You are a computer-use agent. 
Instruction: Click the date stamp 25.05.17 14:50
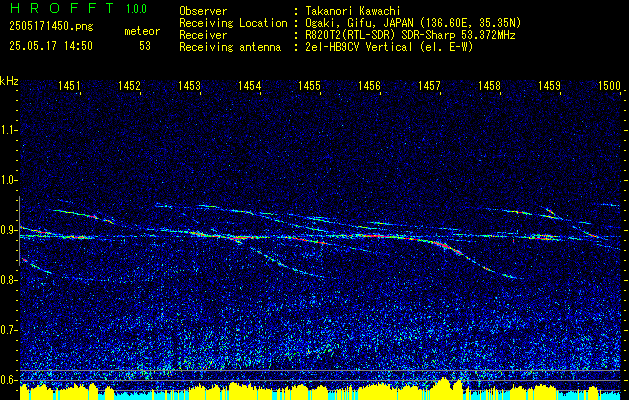51,46
